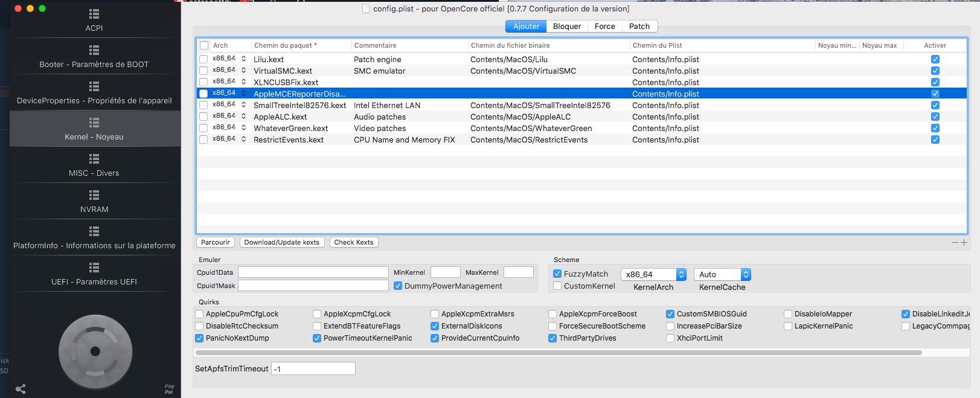Open PlatformInfo section icon

tap(94, 231)
